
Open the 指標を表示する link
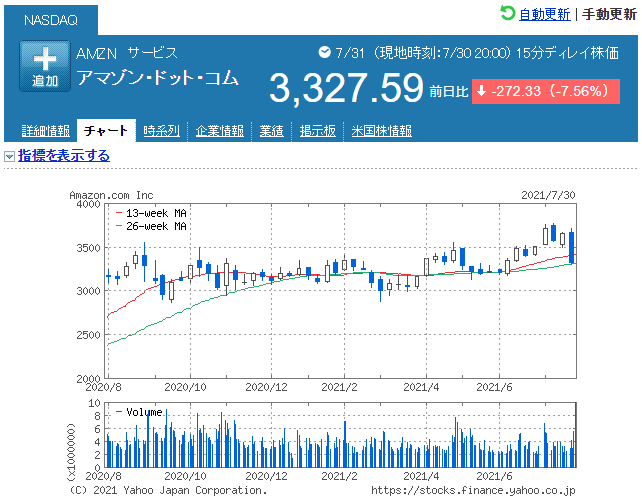point(63,156)
